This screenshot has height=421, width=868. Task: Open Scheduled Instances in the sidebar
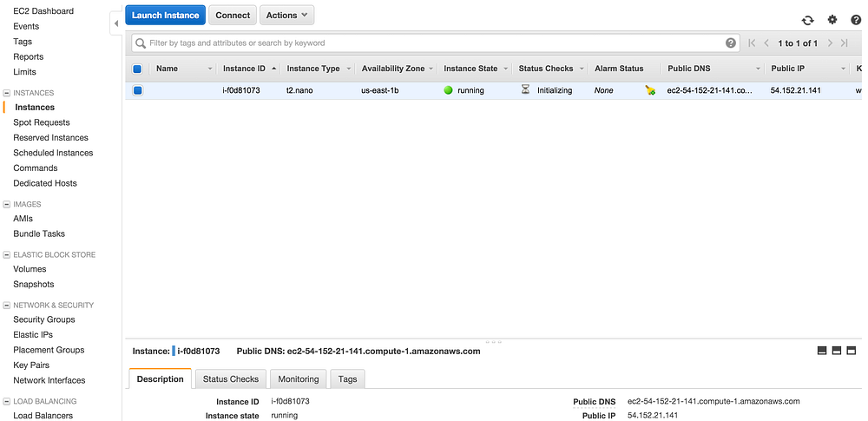(53, 153)
